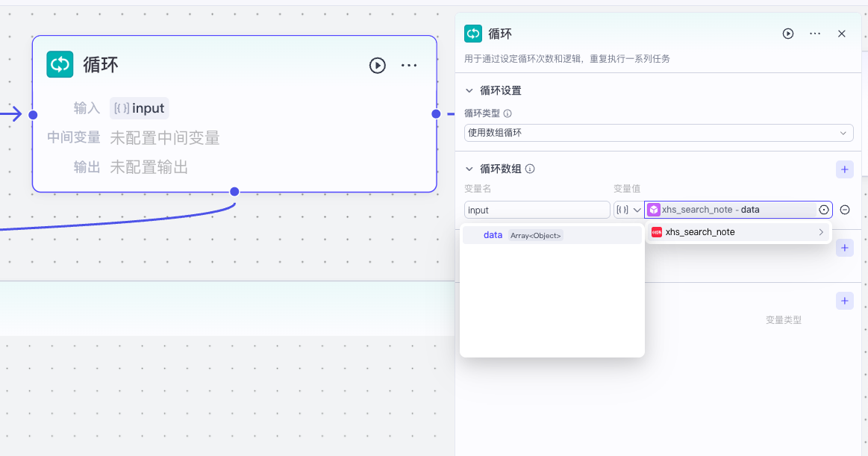Screen dimensions: 868x456
Task: Click the Array<Object> type badge
Action: click(535, 235)
